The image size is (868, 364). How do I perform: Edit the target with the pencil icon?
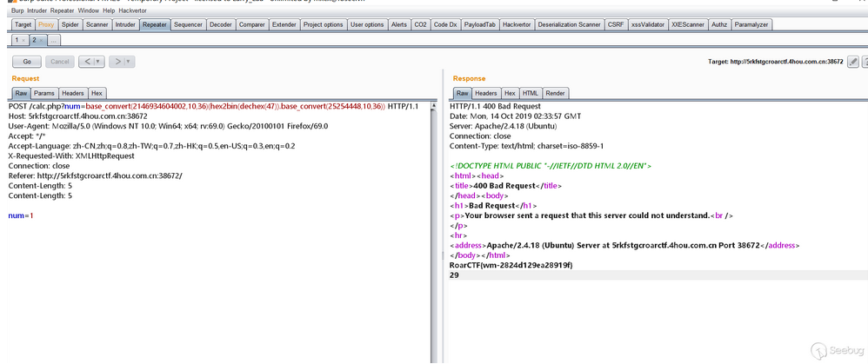pos(853,62)
